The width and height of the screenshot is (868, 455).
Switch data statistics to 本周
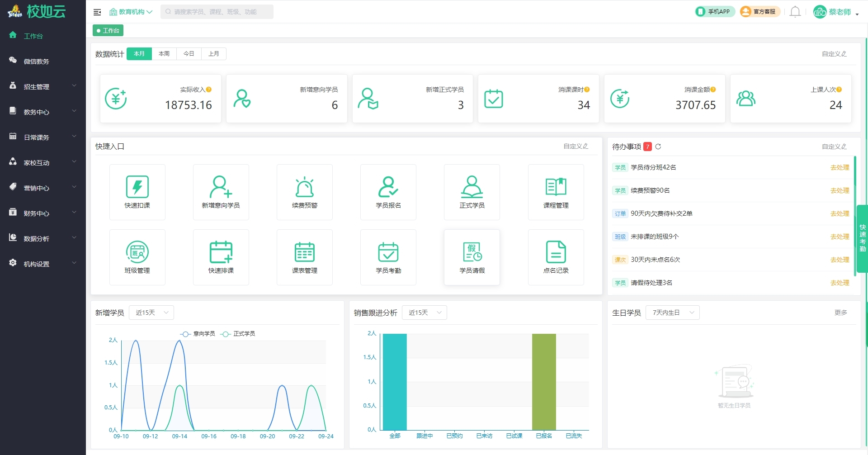(x=164, y=54)
